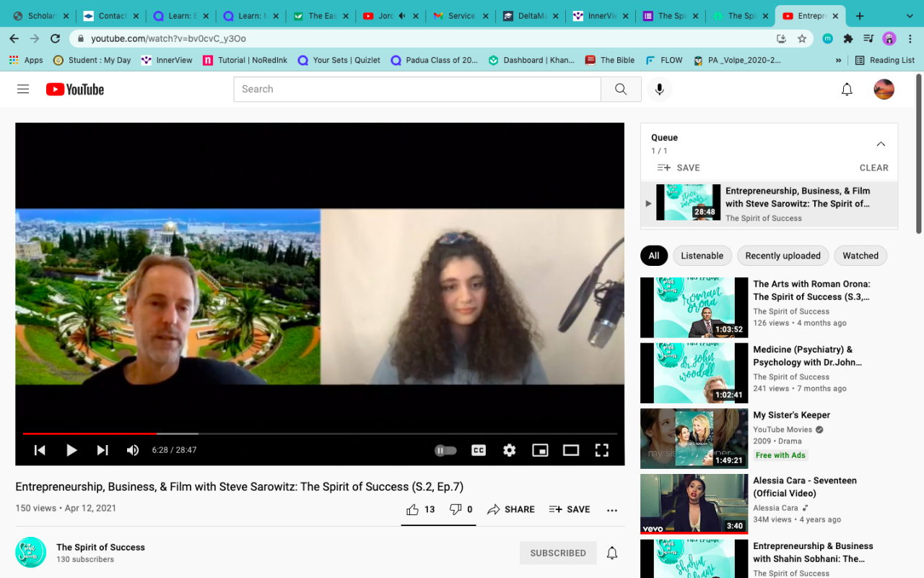Select the Listenable filter chip
Viewport: 924px width, 578px height.
click(x=702, y=256)
